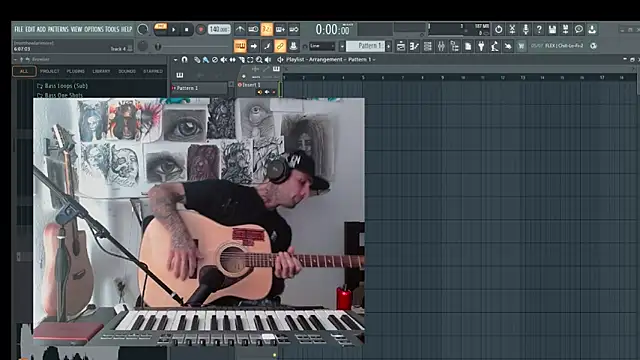The image size is (640, 360).
Task: Open the help question mark icon
Action: (539, 29)
